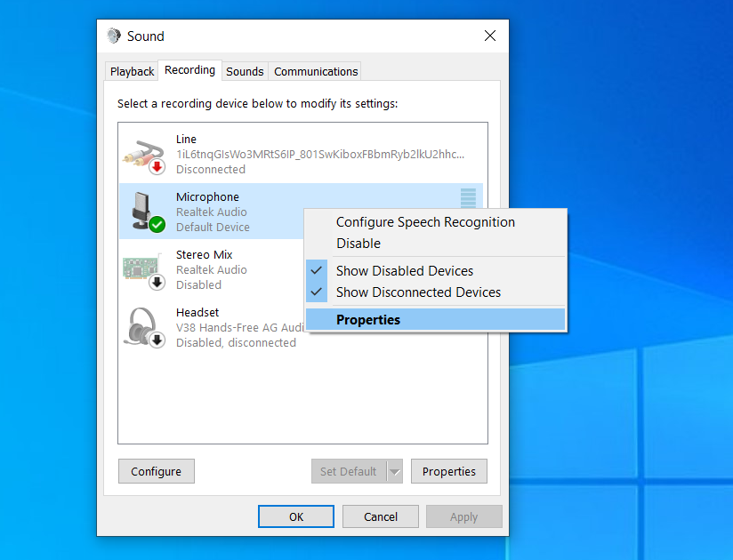Click the Stereo Mix device icon

[x=142, y=268]
